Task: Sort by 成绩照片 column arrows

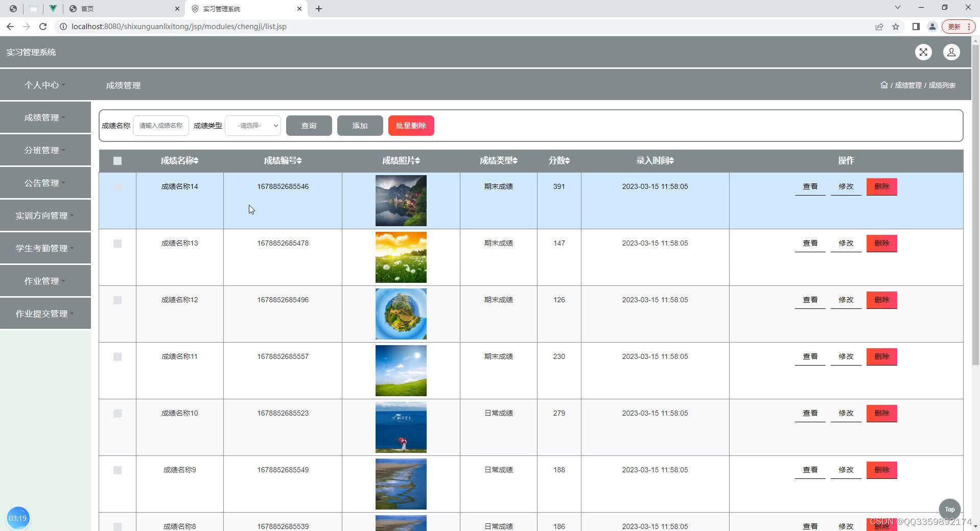Action: 418,161
